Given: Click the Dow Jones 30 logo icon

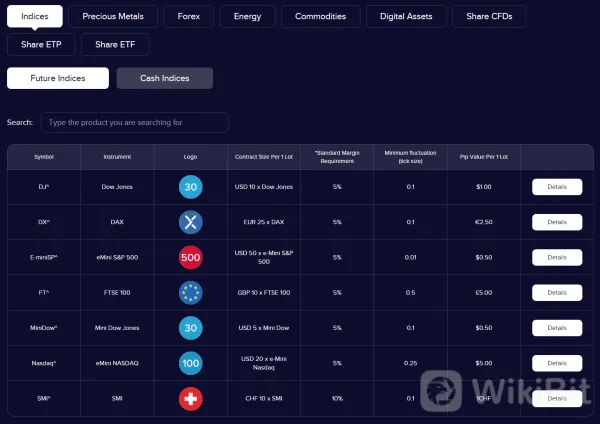Looking at the screenshot, I should (191, 187).
